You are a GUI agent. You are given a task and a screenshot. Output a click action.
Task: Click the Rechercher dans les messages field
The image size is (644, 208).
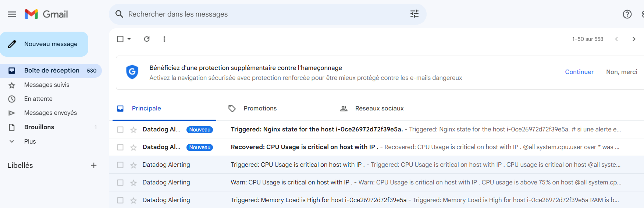click(257, 14)
